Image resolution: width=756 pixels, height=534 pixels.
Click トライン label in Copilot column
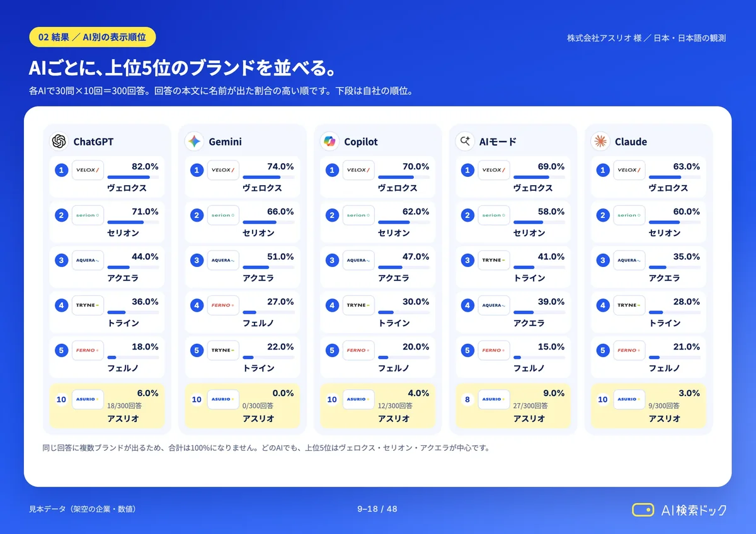[394, 323]
